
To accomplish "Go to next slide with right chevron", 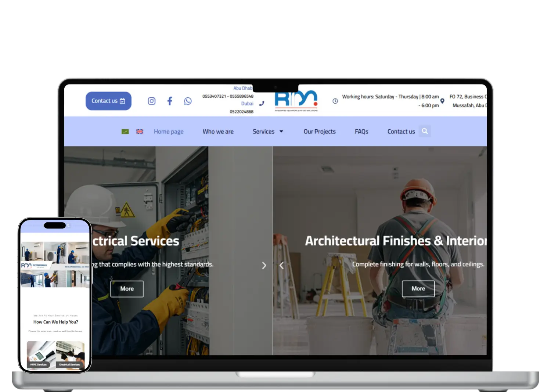I will (264, 265).
